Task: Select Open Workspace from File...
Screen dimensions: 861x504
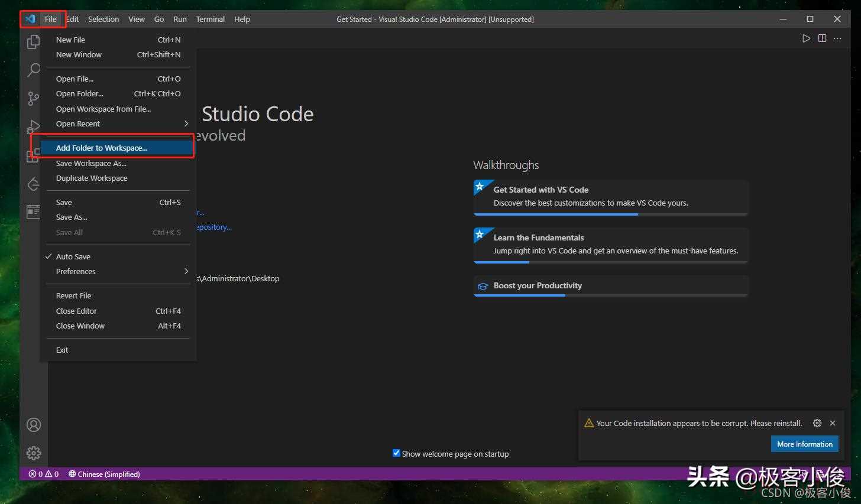Action: click(x=118, y=109)
